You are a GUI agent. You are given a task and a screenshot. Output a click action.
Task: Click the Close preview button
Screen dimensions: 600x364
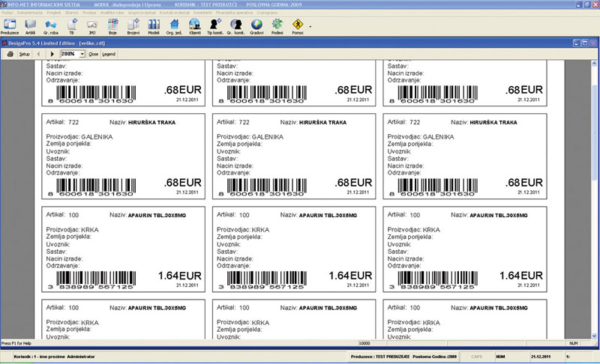[93, 54]
